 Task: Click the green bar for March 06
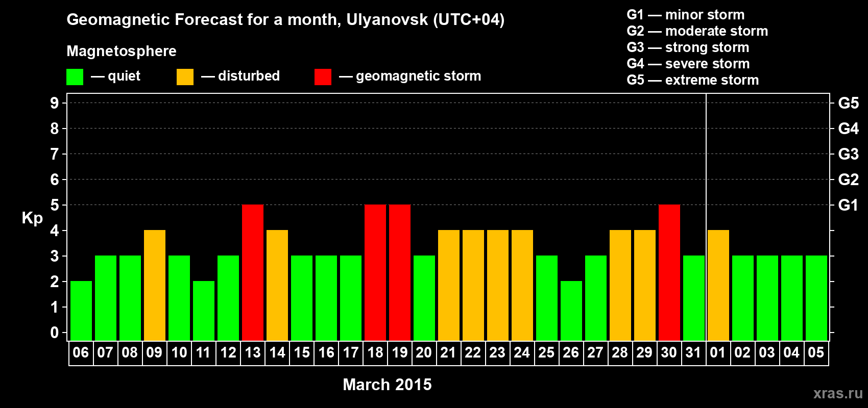[81, 311]
